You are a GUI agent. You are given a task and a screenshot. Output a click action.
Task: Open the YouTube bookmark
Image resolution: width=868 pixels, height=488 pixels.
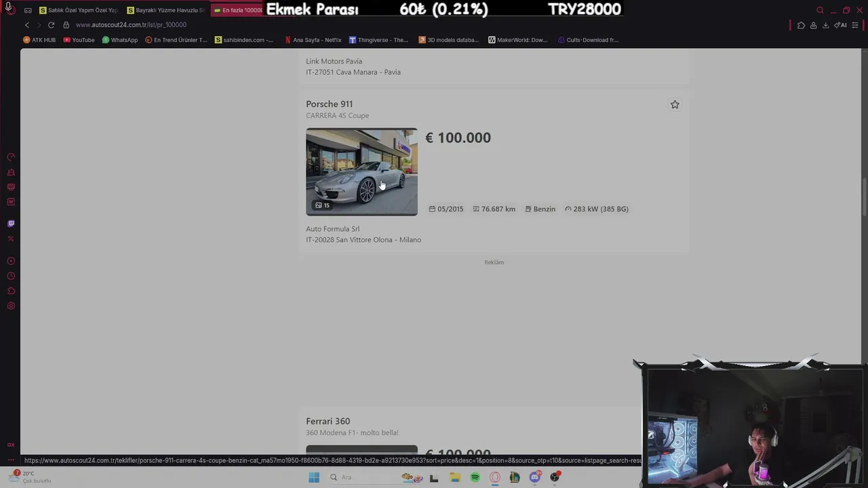point(79,40)
